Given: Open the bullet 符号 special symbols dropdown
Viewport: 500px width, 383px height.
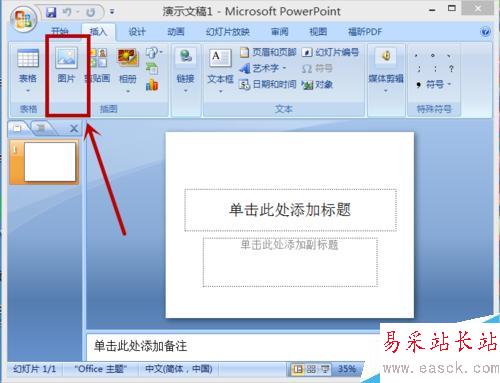Looking at the screenshot, I should coord(434,84).
